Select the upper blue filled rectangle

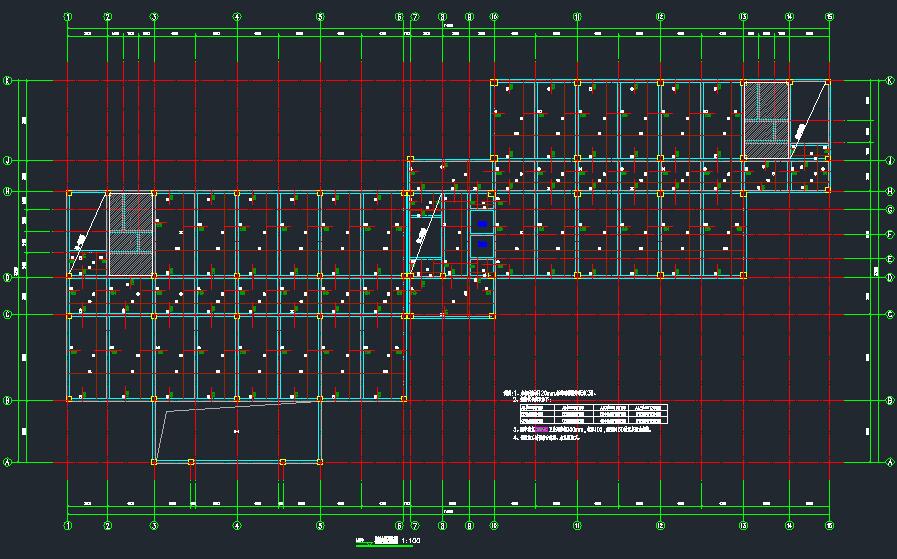tap(482, 223)
